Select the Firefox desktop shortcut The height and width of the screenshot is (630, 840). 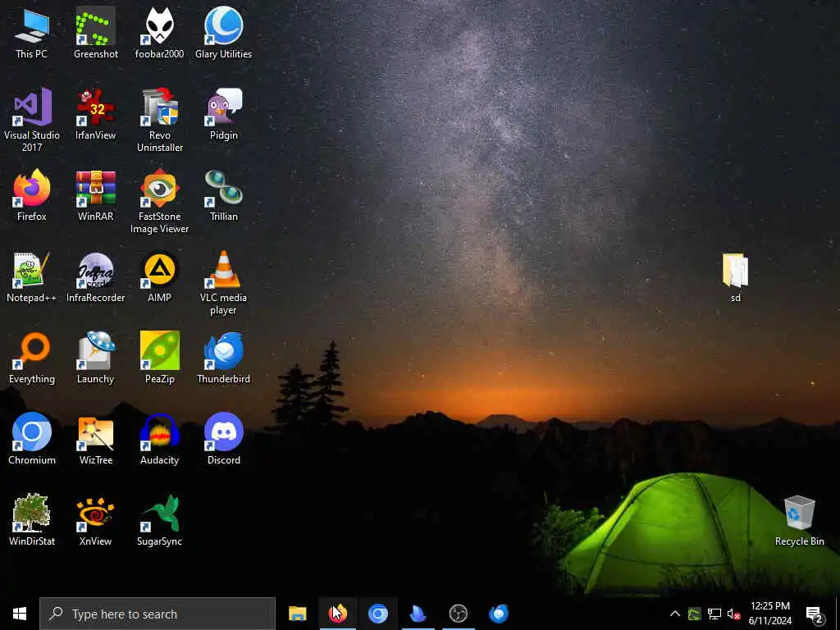tap(32, 195)
